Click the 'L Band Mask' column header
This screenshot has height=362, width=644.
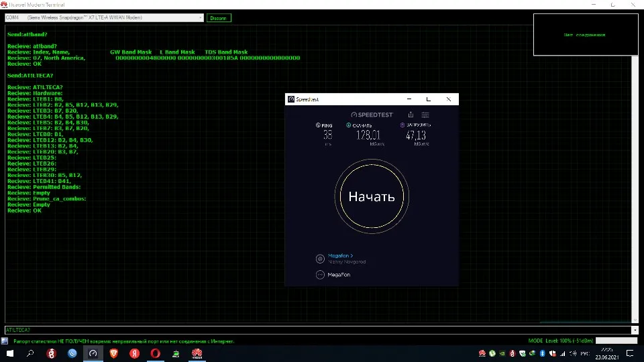coord(177,52)
